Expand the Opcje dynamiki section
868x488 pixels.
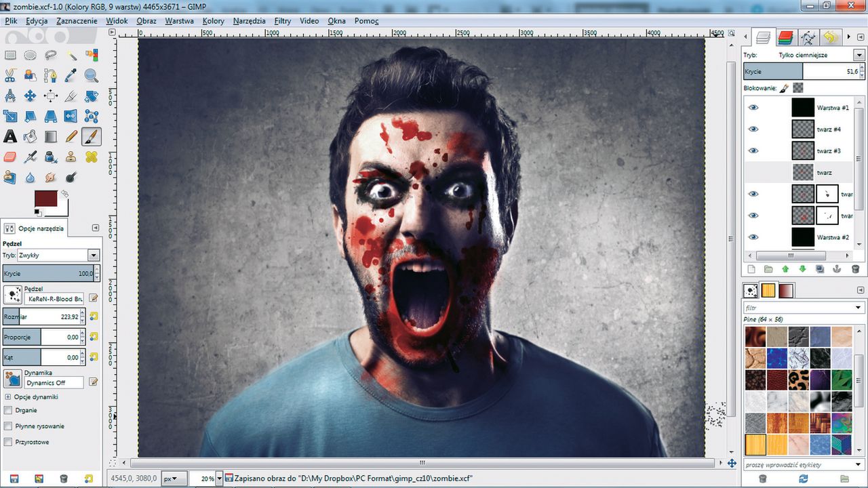pos(8,396)
